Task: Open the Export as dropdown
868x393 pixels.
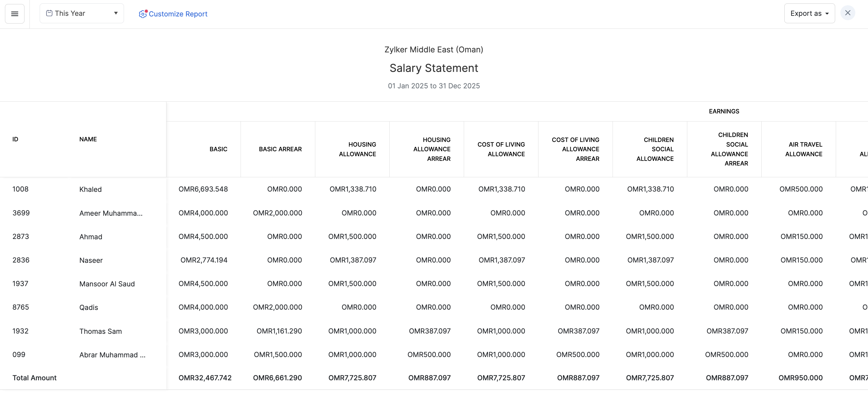Action: click(809, 13)
